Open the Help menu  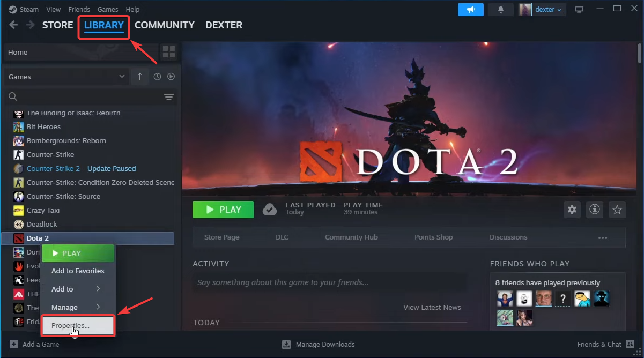pos(132,10)
